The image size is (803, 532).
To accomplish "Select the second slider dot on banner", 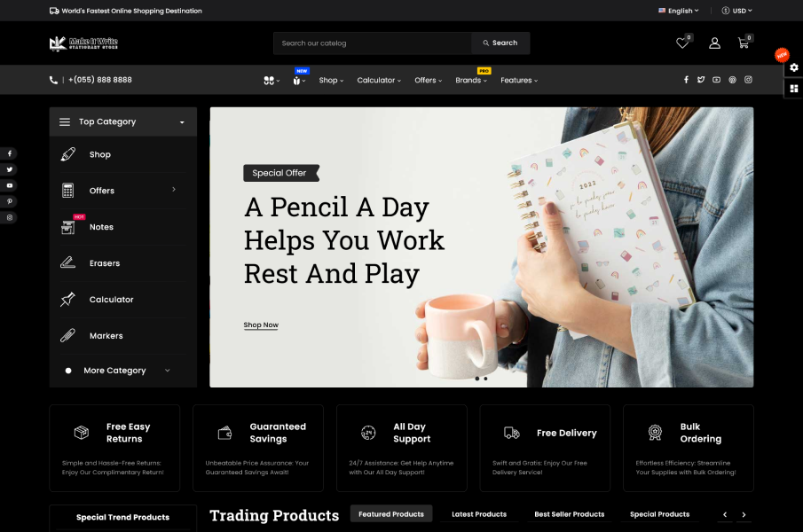I will click(485, 379).
